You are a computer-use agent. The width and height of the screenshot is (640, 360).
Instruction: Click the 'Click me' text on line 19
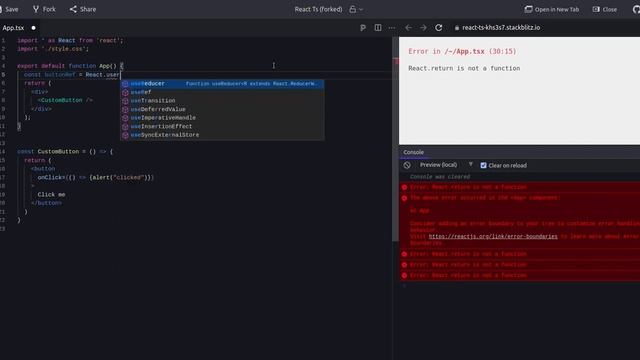pos(51,195)
